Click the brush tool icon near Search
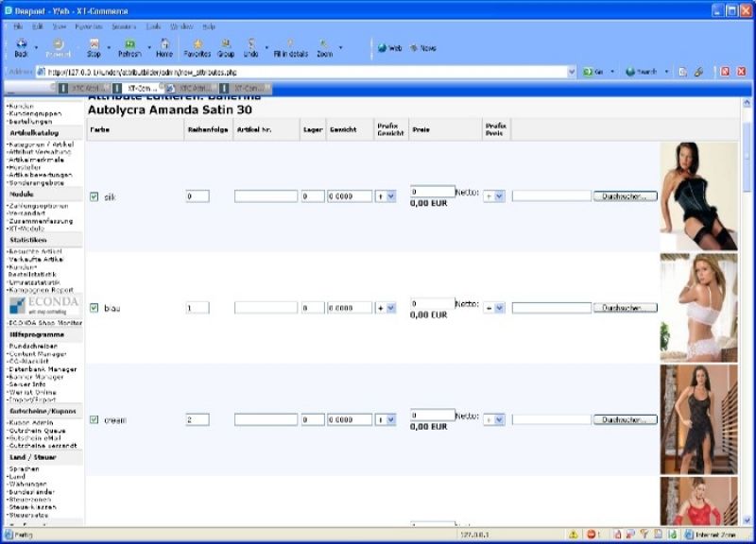The image size is (756, 544). (698, 72)
